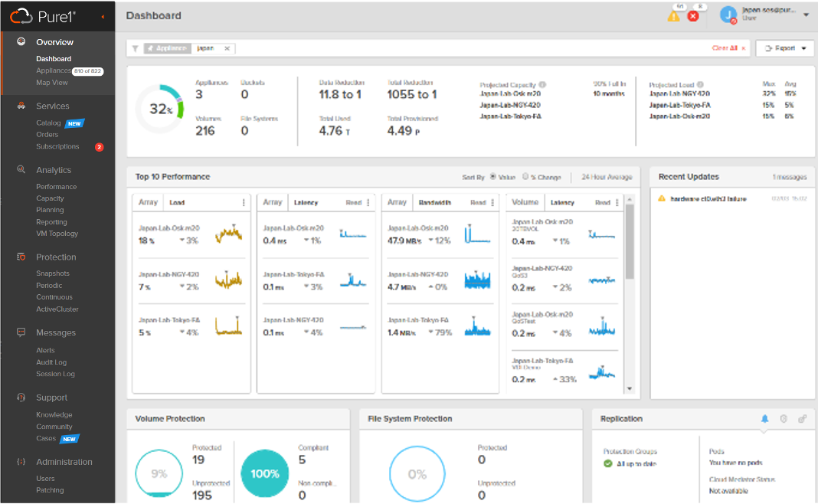Click Japan-Lab-NGY-420 bandwidth sparkline chart
This screenshot has width=818, height=504.
coord(477,280)
